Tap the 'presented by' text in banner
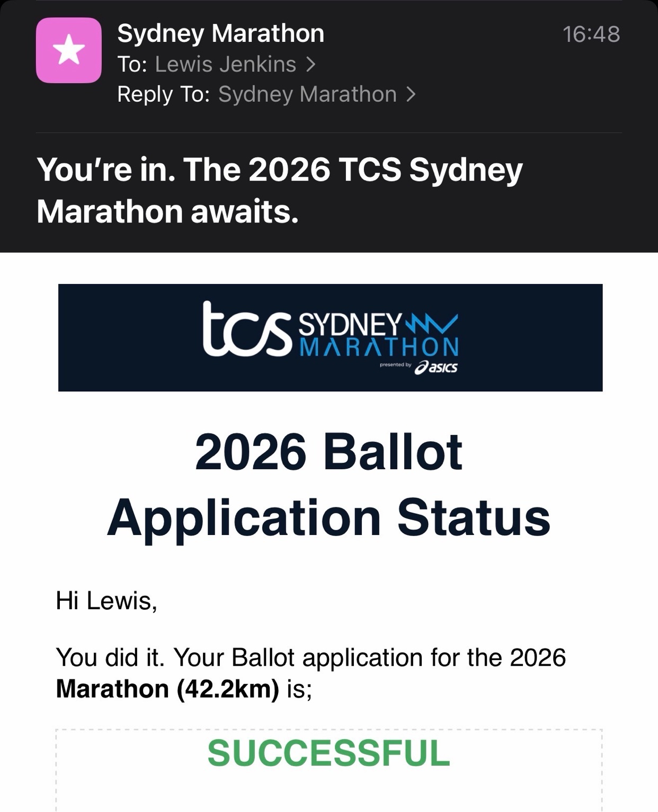 click(395, 365)
